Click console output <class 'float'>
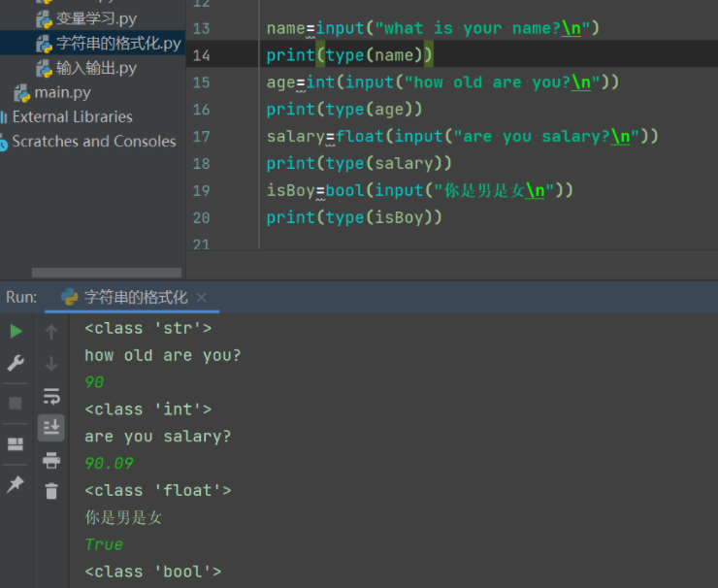 coord(158,490)
